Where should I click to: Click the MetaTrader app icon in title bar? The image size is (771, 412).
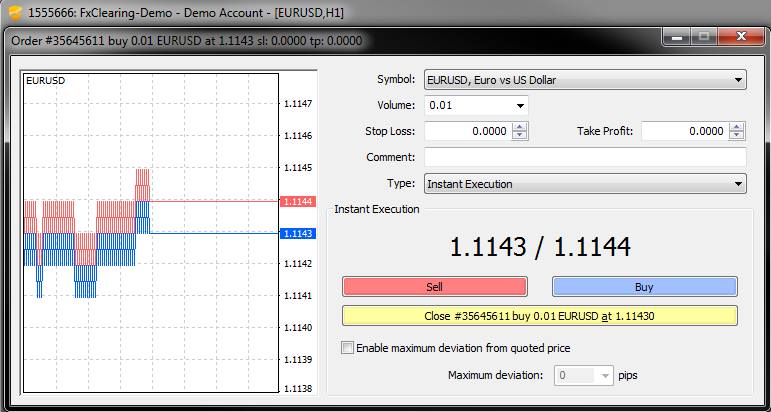coord(14,13)
